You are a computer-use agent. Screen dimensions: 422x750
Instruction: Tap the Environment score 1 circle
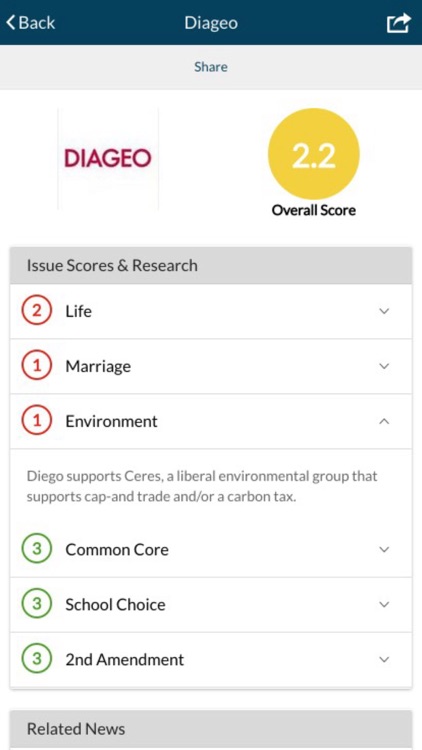(36, 421)
